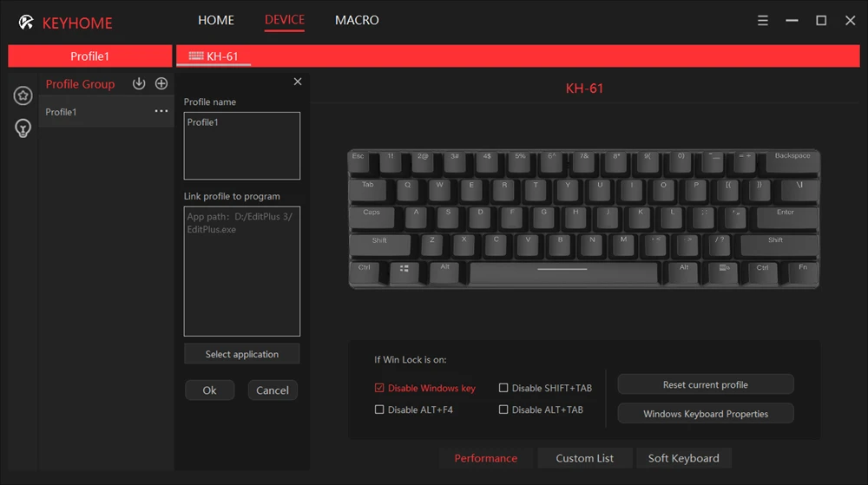Click the KEYHOME logo icon
The width and height of the screenshot is (868, 485).
(26, 22)
